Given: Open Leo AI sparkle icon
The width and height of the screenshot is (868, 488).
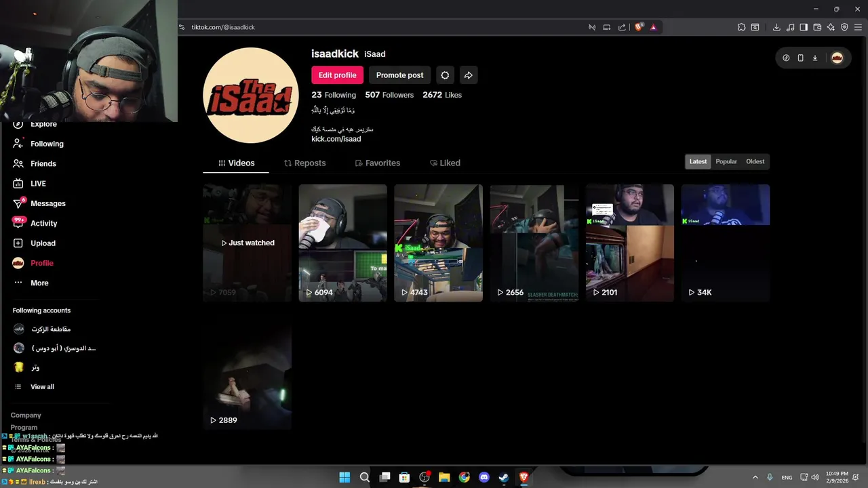Looking at the screenshot, I should click(831, 27).
